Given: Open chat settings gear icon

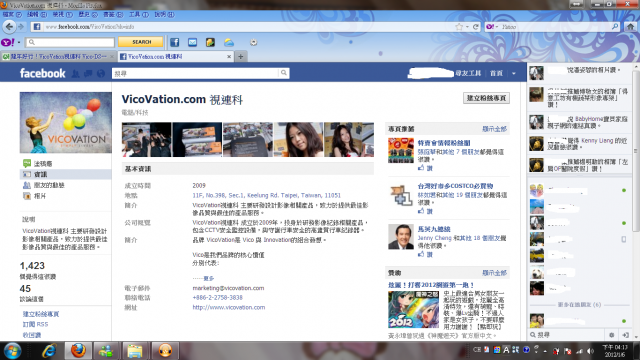Looking at the screenshot, I should tap(611, 335).
